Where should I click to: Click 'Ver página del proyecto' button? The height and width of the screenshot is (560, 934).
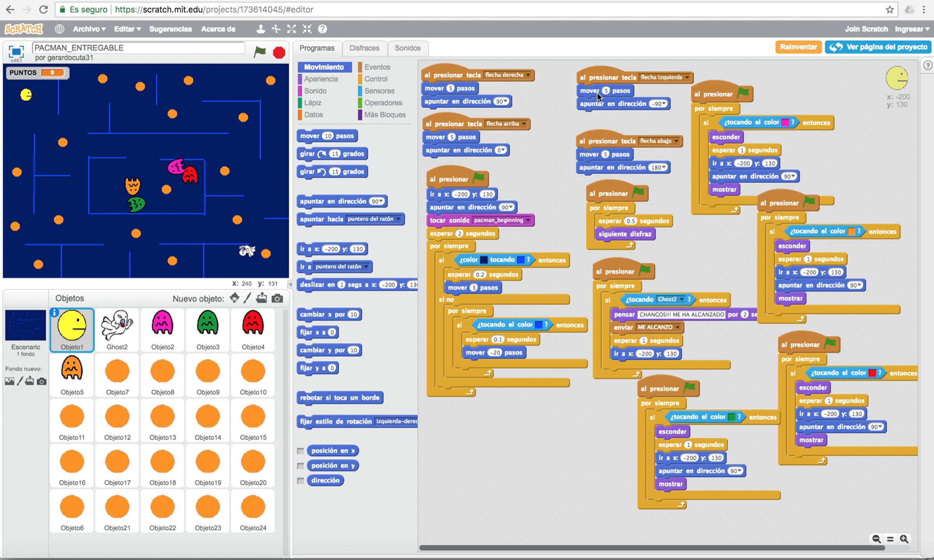[878, 47]
